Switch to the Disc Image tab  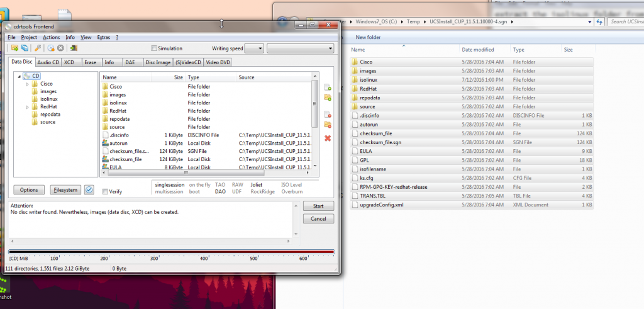pyautogui.click(x=158, y=62)
